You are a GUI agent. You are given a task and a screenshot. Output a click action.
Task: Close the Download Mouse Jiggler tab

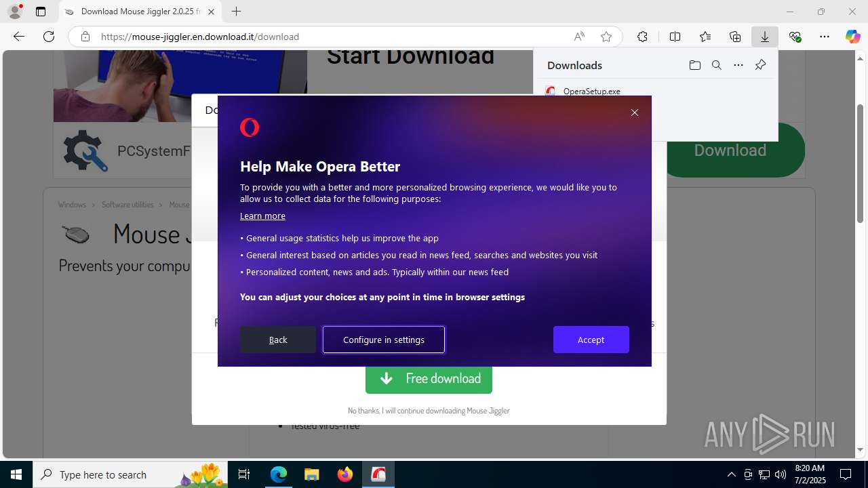(212, 12)
